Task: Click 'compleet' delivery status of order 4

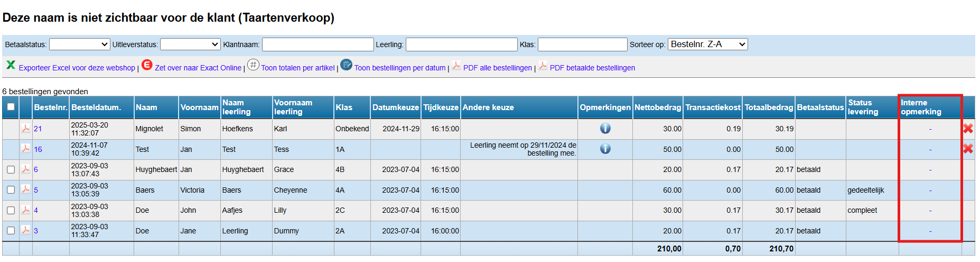Action: (862, 210)
